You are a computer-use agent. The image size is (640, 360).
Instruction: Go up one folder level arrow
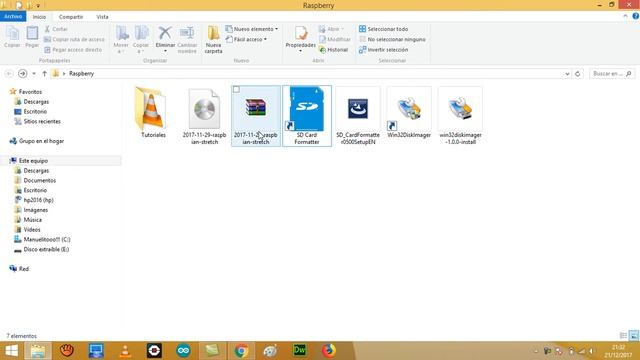tap(44, 73)
